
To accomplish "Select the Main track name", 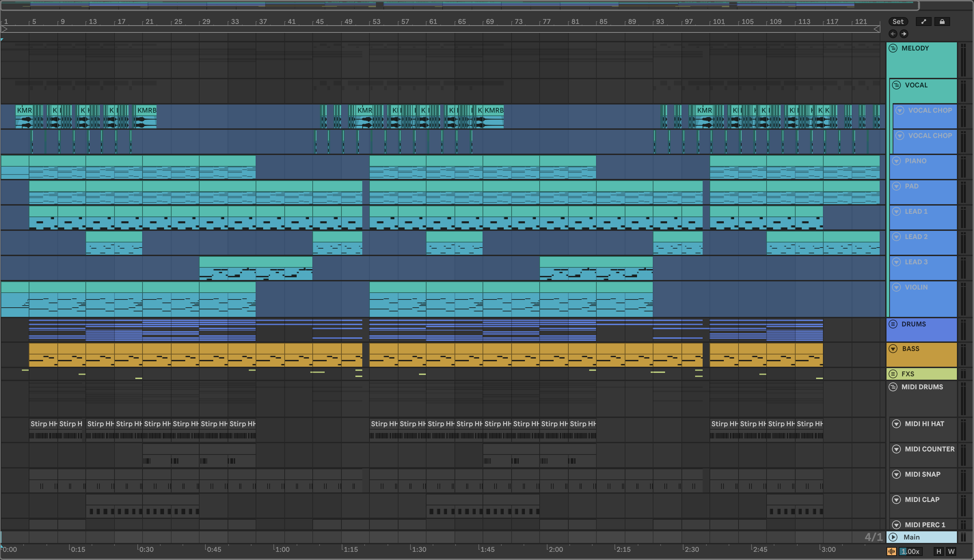I will (x=911, y=537).
